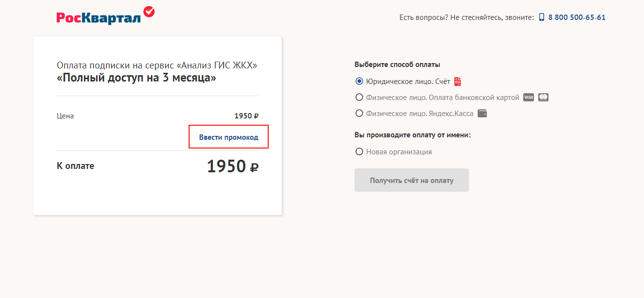Select the Яндекс.Касса payment method

tap(359, 114)
